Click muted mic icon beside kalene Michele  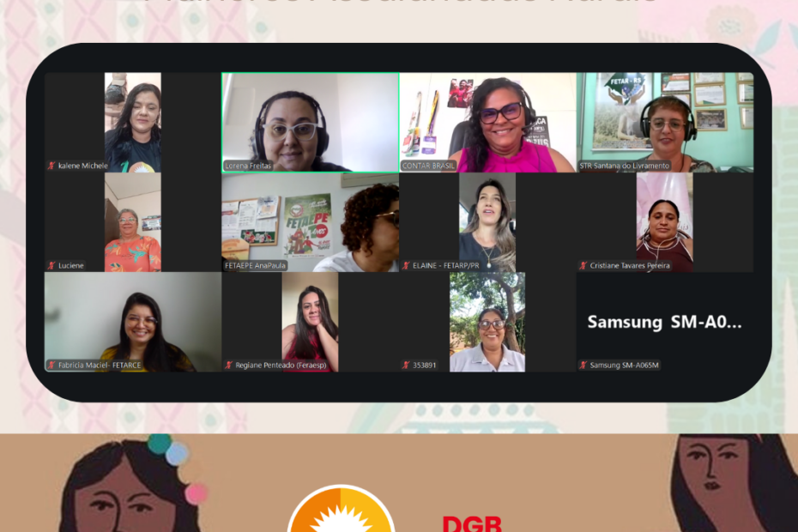pos(51,166)
